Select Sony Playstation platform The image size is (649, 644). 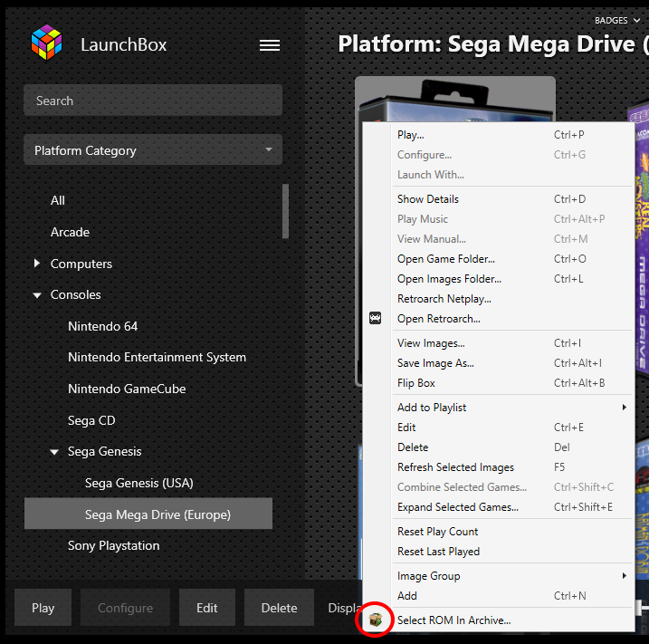coord(113,546)
